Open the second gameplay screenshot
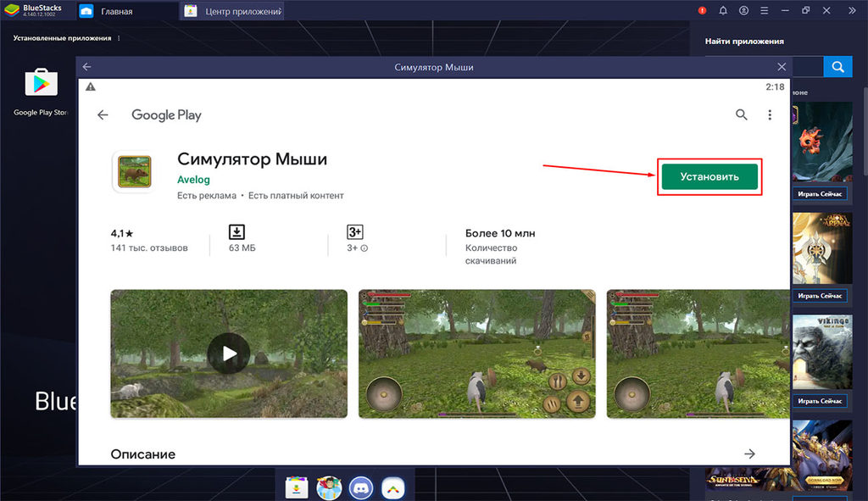The image size is (868, 501). point(476,353)
